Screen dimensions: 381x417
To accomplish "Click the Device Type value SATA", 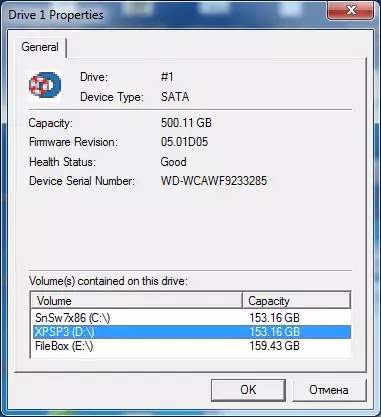I will (175, 97).
